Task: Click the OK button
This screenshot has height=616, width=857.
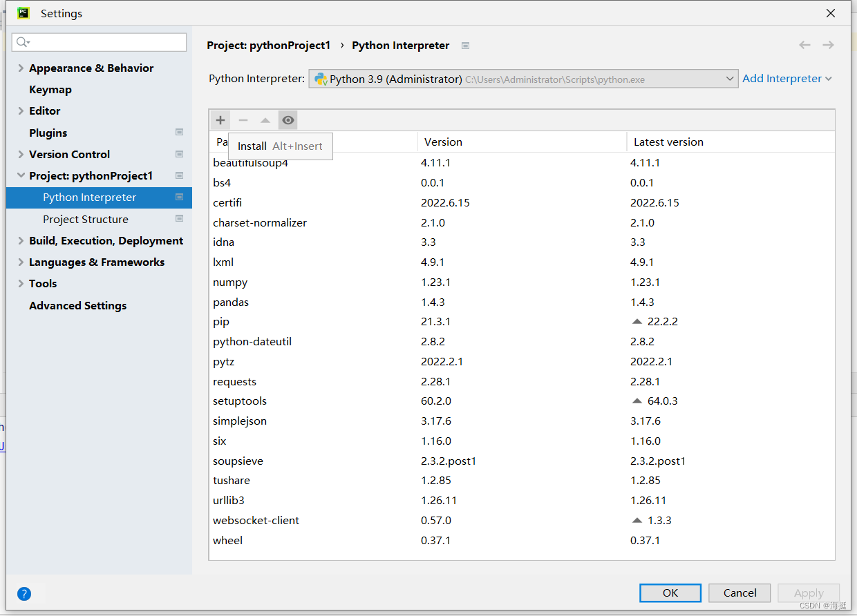Action: point(670,593)
